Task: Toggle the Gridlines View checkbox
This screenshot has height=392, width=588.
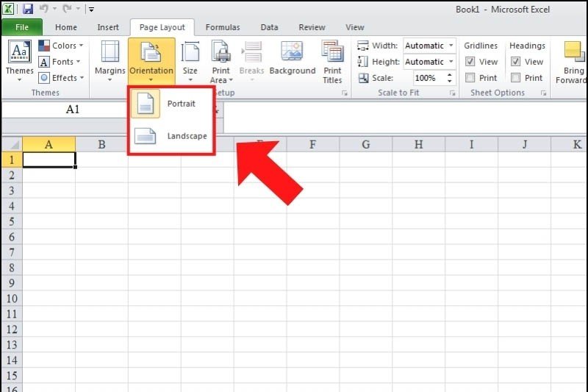Action: point(470,62)
